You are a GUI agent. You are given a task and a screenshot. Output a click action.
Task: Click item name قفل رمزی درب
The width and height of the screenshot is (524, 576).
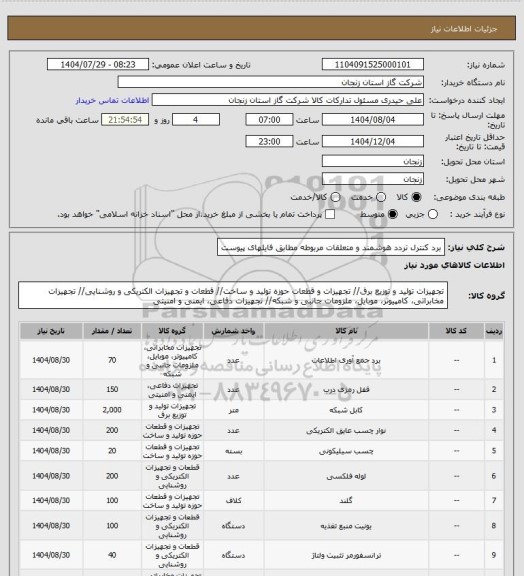346,389
